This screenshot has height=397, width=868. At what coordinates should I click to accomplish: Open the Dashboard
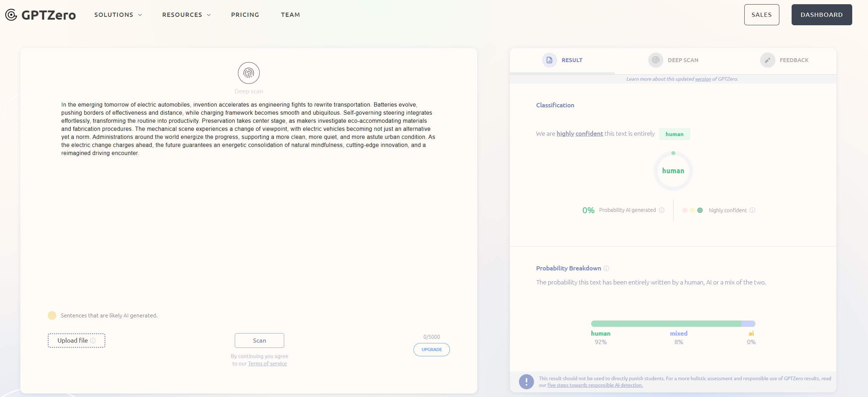click(821, 15)
